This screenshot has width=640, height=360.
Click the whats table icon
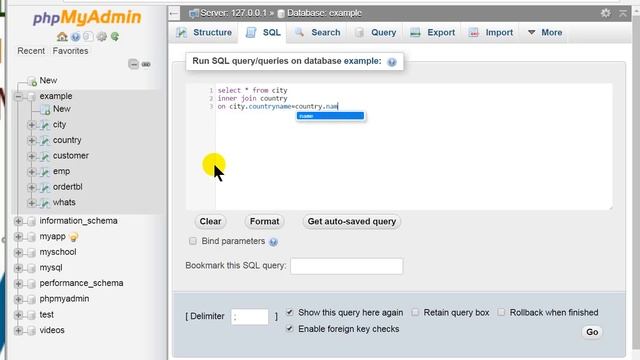coord(45,202)
